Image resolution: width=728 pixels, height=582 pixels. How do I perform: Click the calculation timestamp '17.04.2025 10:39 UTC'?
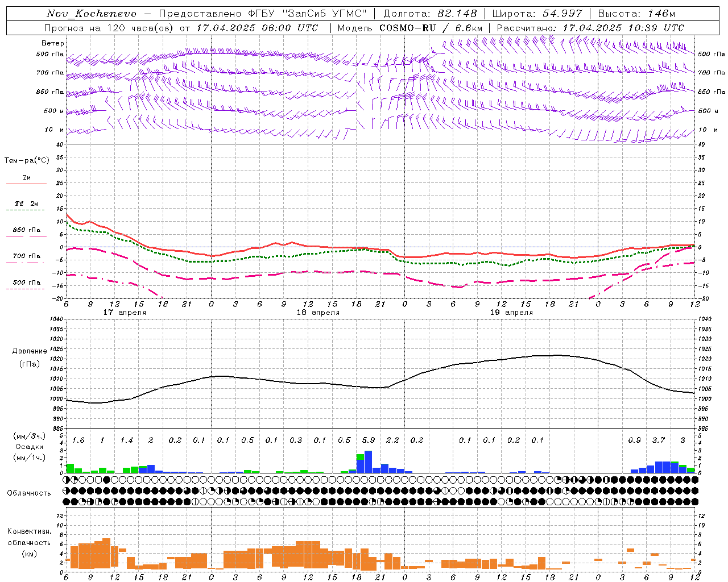623,28
